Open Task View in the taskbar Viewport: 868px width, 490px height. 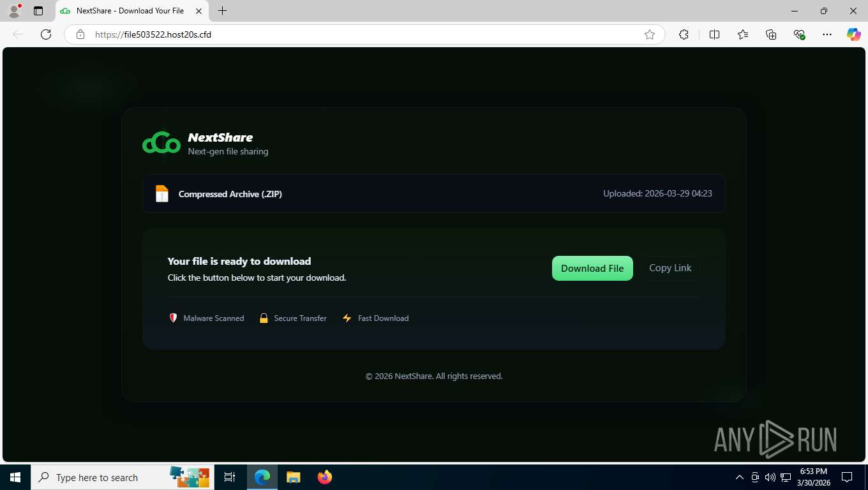230,477
